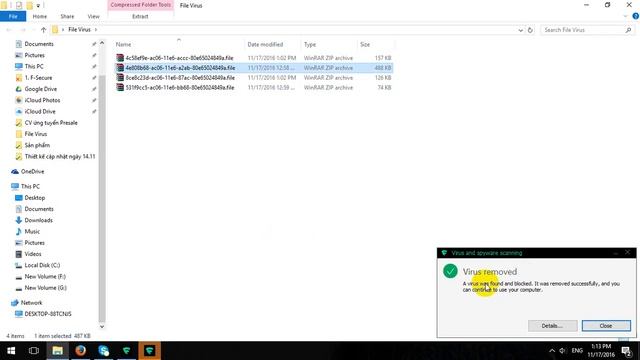This screenshot has height=360, width=640.
Task: Click Details button in virus popup
Action: [x=552, y=326]
